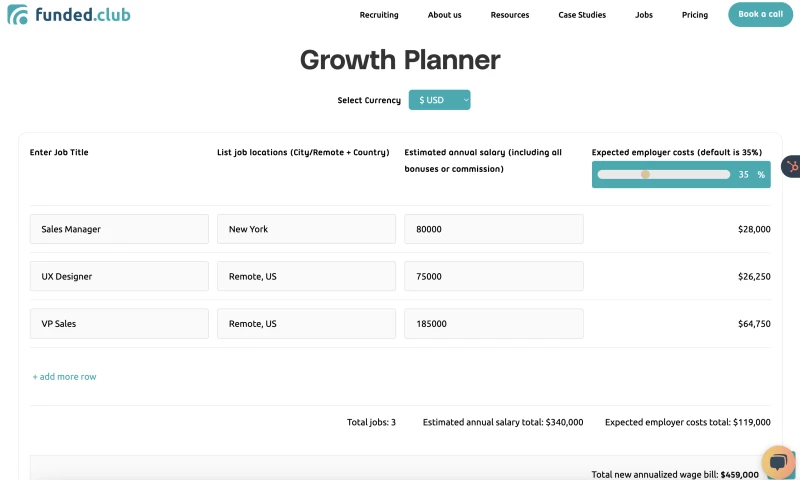Click the Sales Manager job title field
This screenshot has width=800, height=480.
(119, 229)
